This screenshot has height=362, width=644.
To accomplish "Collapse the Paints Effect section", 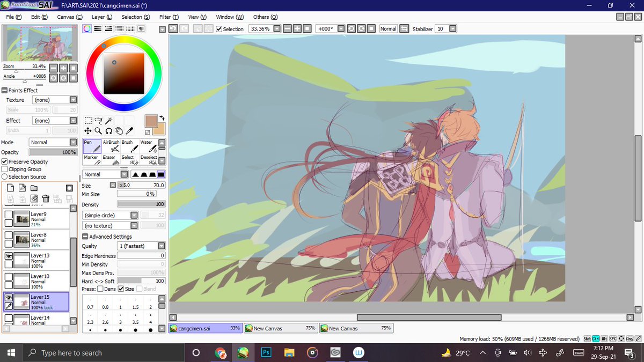I will point(4,90).
